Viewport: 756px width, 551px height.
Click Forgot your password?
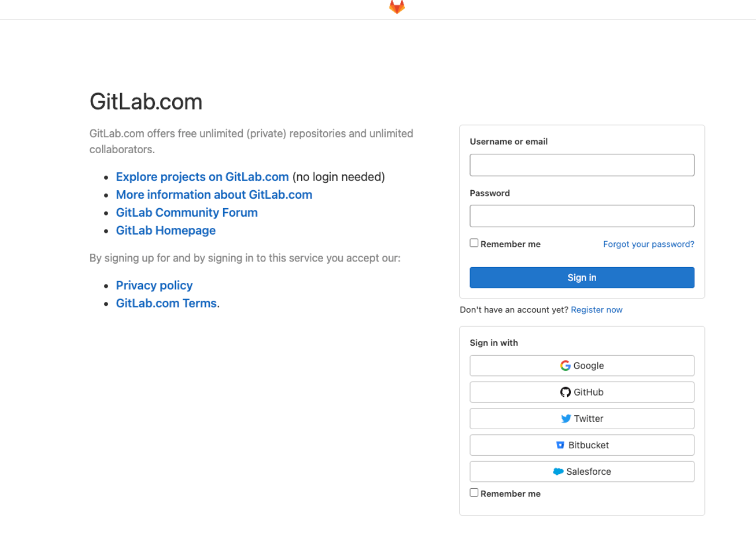[648, 244]
